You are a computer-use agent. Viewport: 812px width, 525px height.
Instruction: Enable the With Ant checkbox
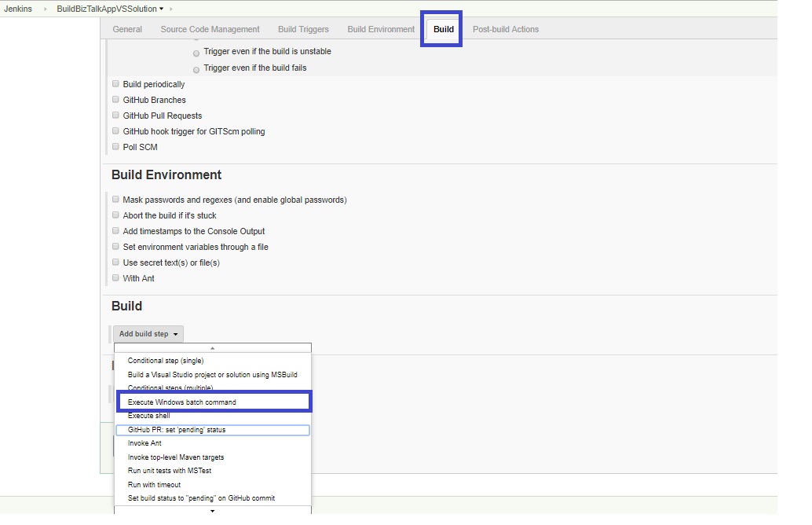point(115,277)
